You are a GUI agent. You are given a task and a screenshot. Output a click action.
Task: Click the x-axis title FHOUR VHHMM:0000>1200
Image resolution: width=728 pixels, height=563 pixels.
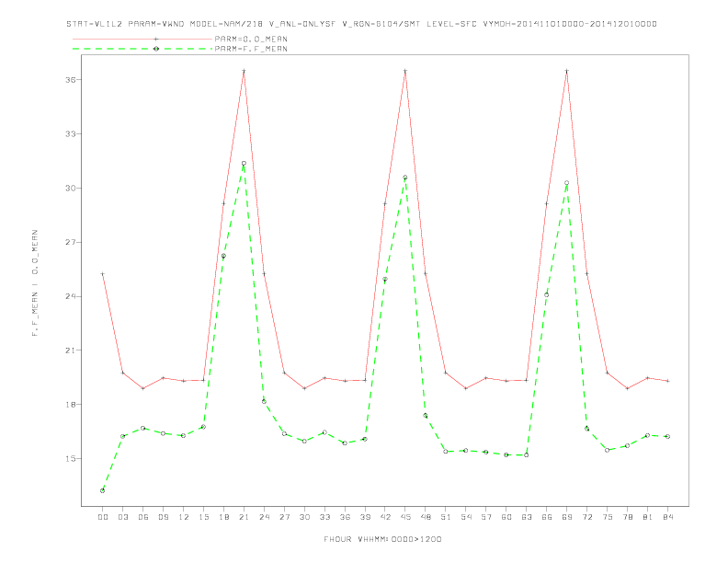click(x=382, y=539)
